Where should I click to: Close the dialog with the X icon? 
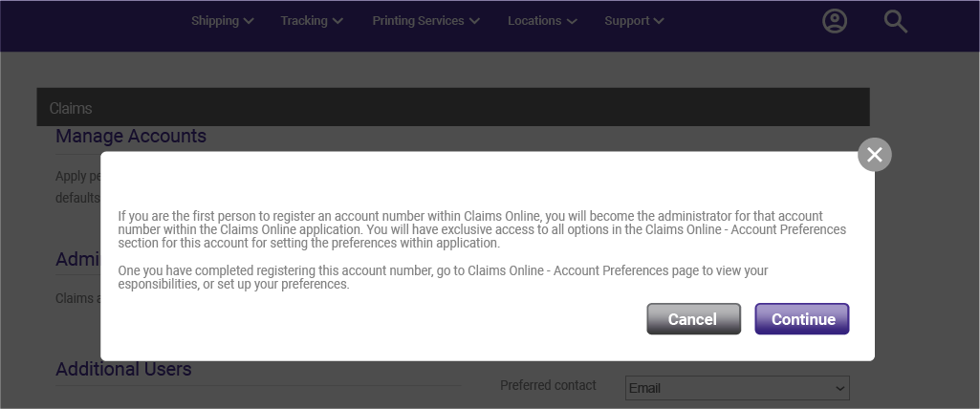coord(875,154)
